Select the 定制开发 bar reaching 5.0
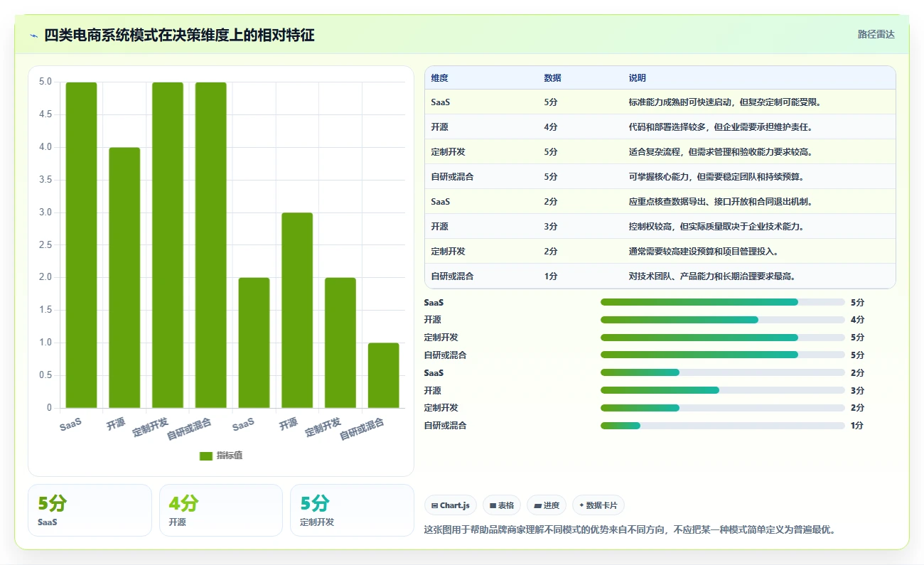This screenshot has width=924, height=565. pos(168,245)
